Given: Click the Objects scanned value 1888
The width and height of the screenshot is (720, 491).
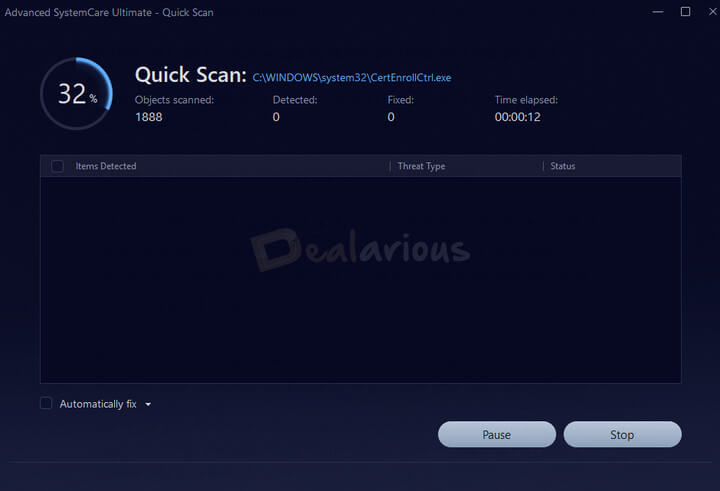Looking at the screenshot, I should pos(149,117).
